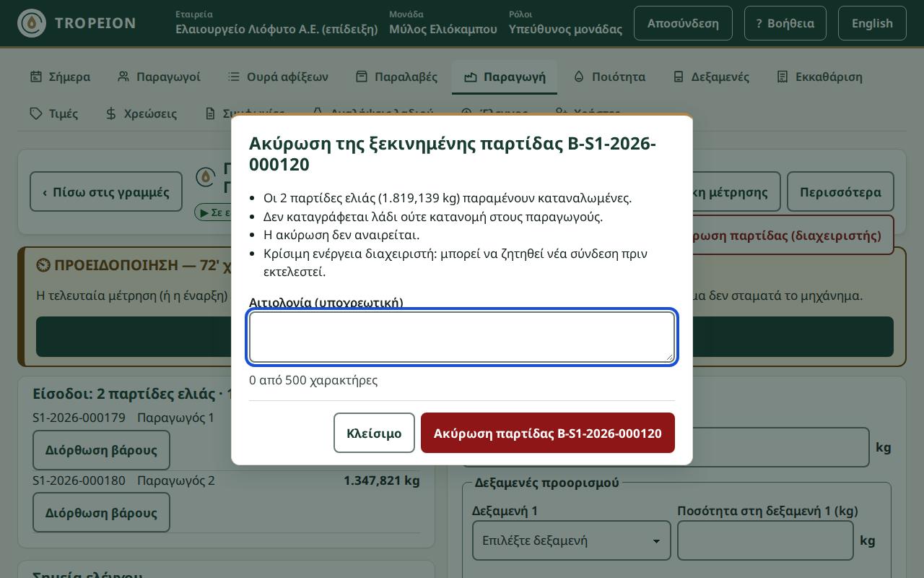Open the Περισσότερα button
Image resolution: width=924 pixels, height=578 pixels.
[840, 192]
